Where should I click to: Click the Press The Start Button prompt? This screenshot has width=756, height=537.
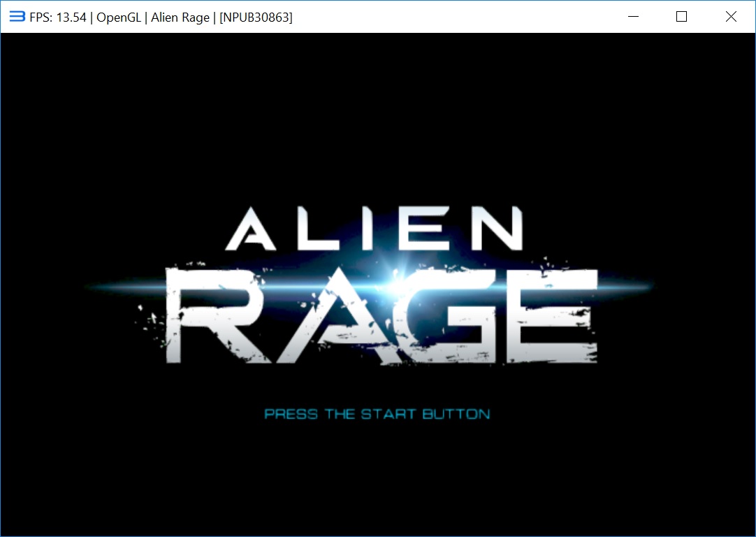[x=377, y=414]
